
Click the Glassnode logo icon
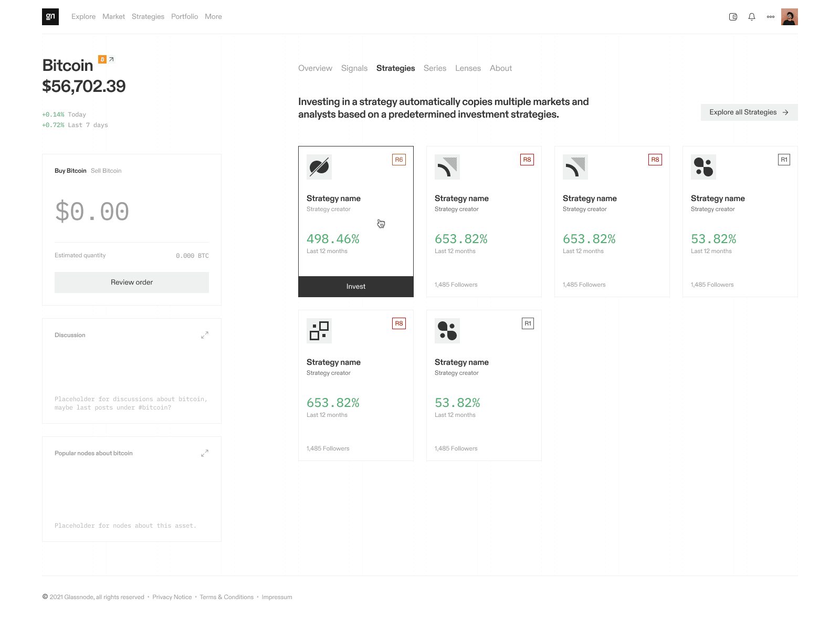50,17
